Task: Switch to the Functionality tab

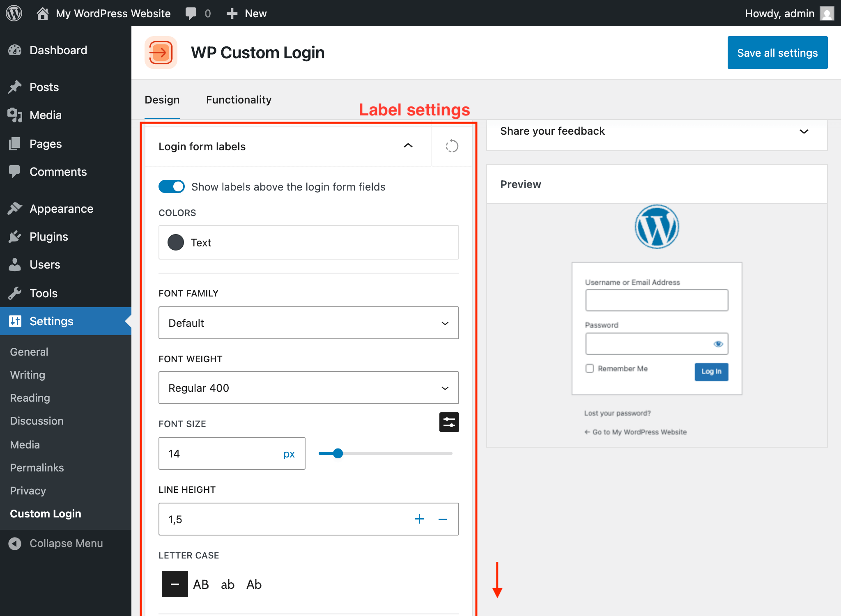Action: coord(239,99)
